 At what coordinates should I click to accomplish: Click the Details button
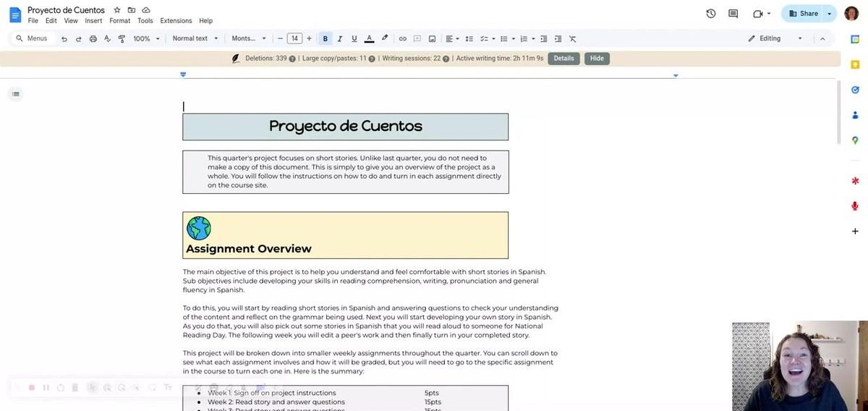563,59
